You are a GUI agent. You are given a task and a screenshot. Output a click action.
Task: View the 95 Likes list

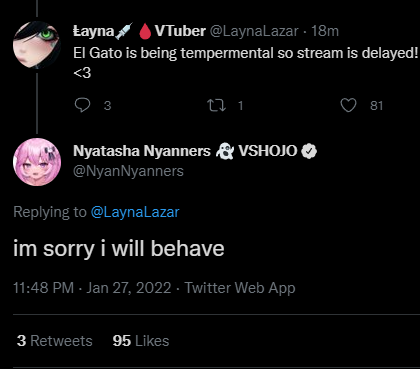pyautogui.click(x=141, y=341)
